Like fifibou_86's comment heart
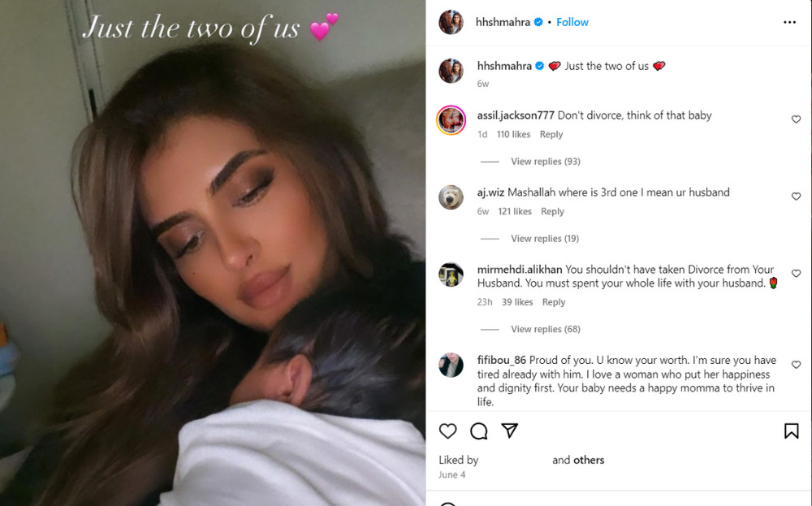812x506 pixels. (796, 365)
